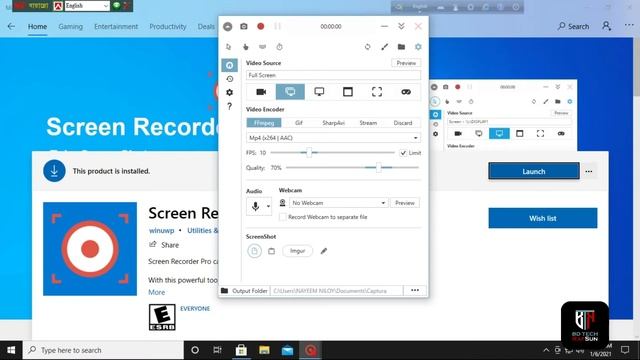640x360 pixels.
Task: Click the camera screenshot icon in Captura
Action: pos(244,27)
